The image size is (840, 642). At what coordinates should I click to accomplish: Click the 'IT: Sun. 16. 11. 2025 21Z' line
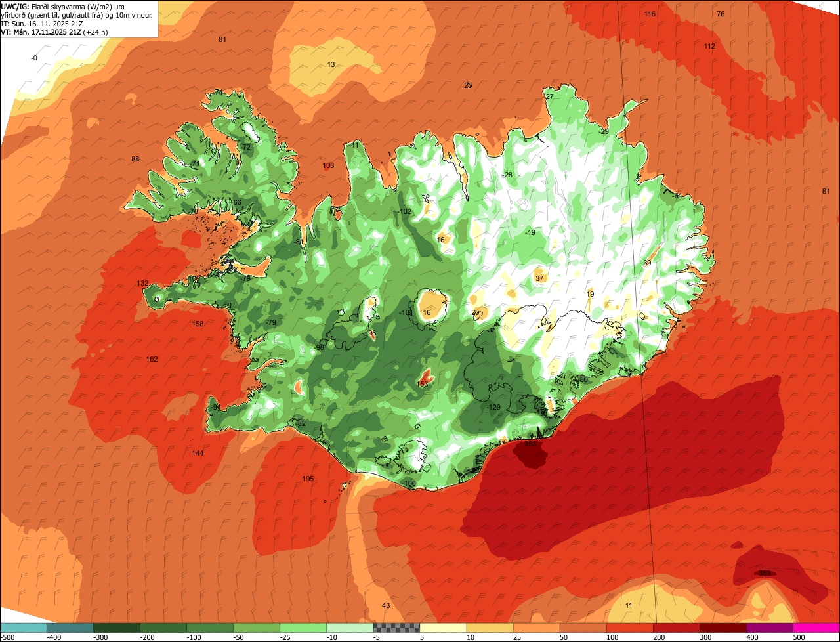pos(41,23)
